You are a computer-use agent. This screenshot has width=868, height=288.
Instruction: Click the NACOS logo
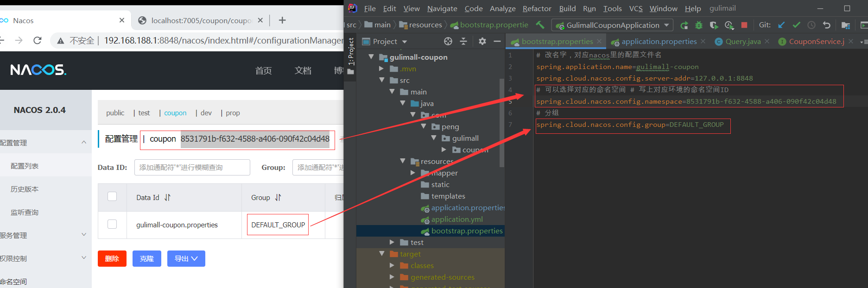pos(38,70)
